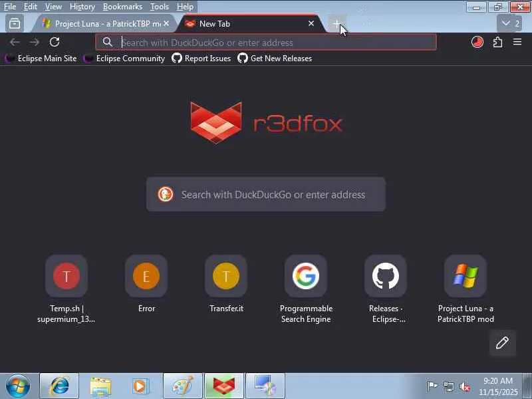Viewport: 532px width, 399px height.
Task: Go forward one page
Action: pyautogui.click(x=35, y=42)
